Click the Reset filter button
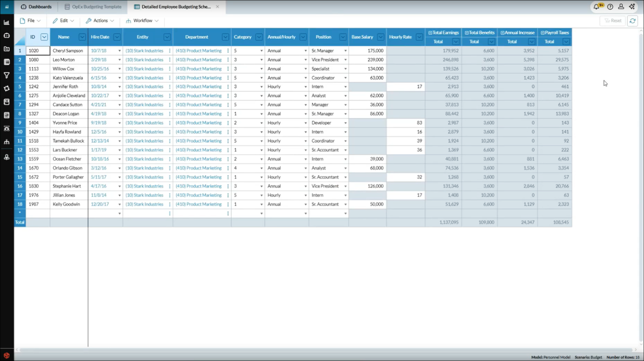Viewport: 644px width, 361px height. coord(613,21)
